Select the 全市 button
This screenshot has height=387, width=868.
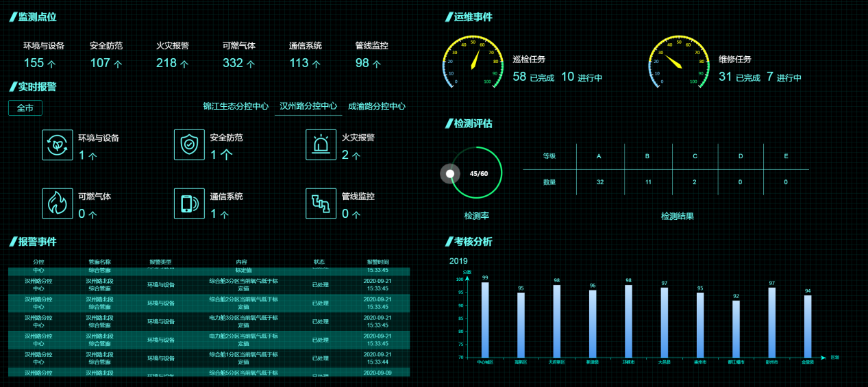pyautogui.click(x=25, y=108)
